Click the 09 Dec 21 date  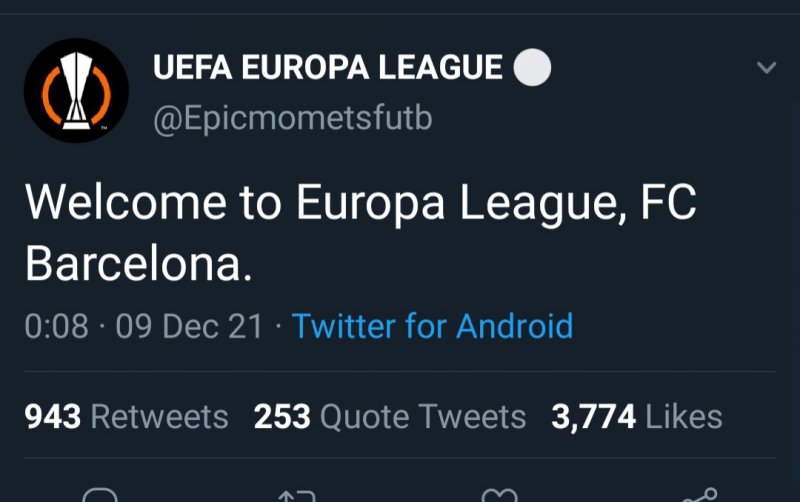click(x=189, y=326)
